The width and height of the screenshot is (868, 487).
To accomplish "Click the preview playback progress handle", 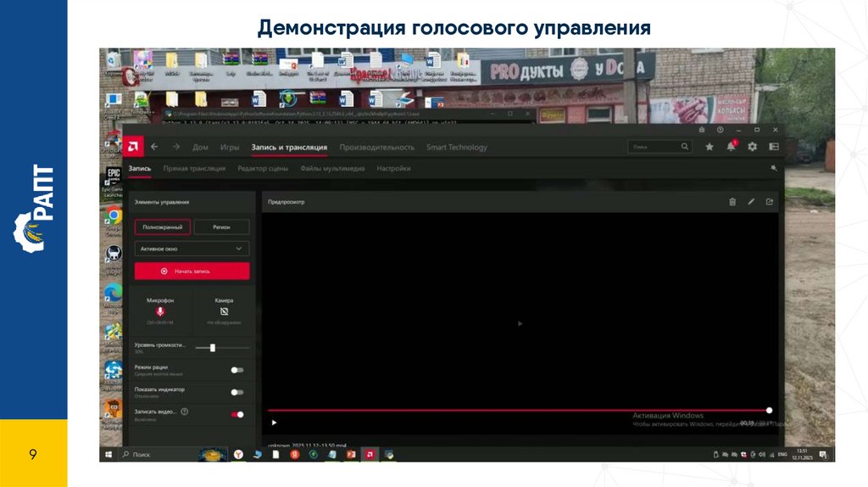I will 769,411.
